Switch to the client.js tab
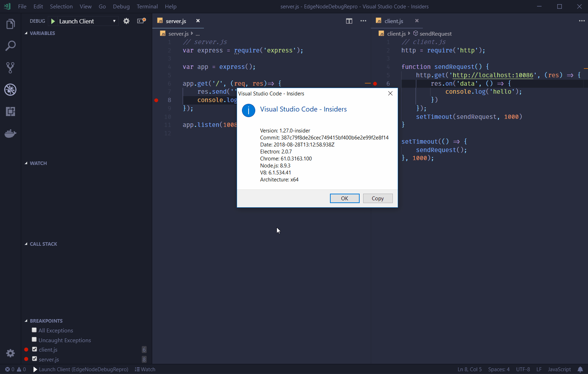Screen dimensions: 588x374 click(394, 21)
